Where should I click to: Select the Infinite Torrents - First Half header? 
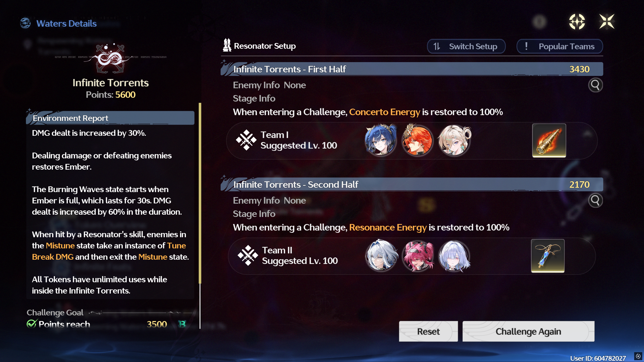click(x=412, y=69)
